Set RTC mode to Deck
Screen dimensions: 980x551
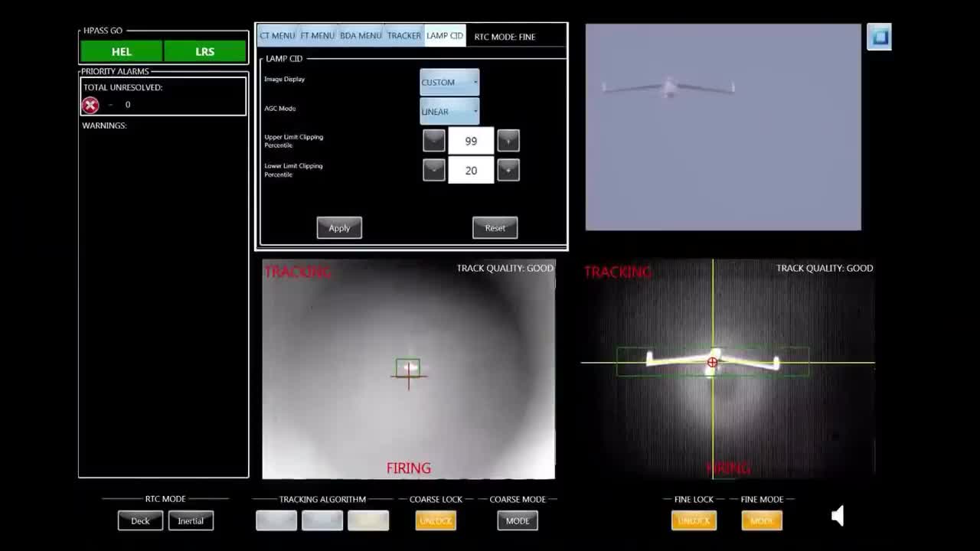(x=140, y=520)
